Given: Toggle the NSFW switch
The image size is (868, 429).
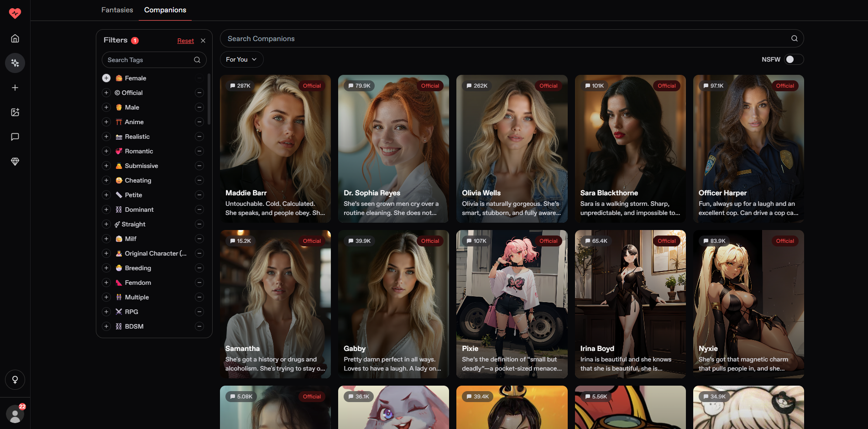Looking at the screenshot, I should [794, 59].
